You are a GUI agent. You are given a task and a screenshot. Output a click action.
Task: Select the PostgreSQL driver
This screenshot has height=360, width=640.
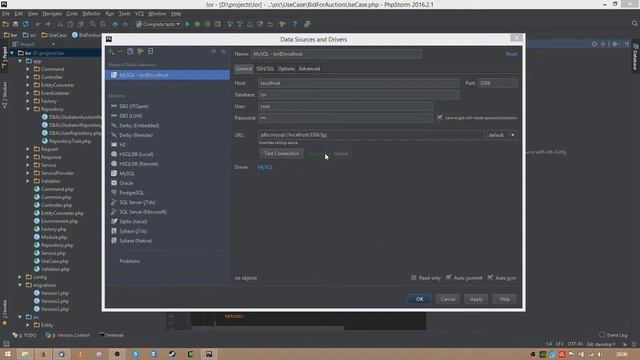(131, 193)
